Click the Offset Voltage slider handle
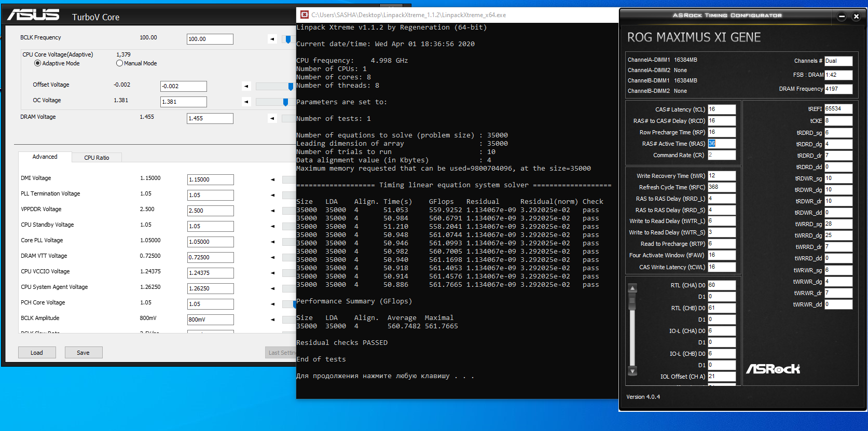Viewport: 868px width, 431px height. point(291,86)
